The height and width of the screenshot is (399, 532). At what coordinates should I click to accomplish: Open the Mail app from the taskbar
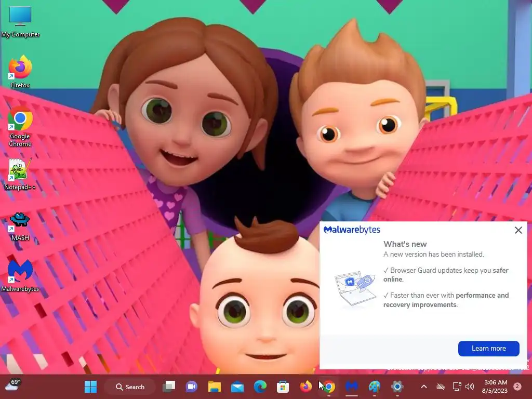237,387
